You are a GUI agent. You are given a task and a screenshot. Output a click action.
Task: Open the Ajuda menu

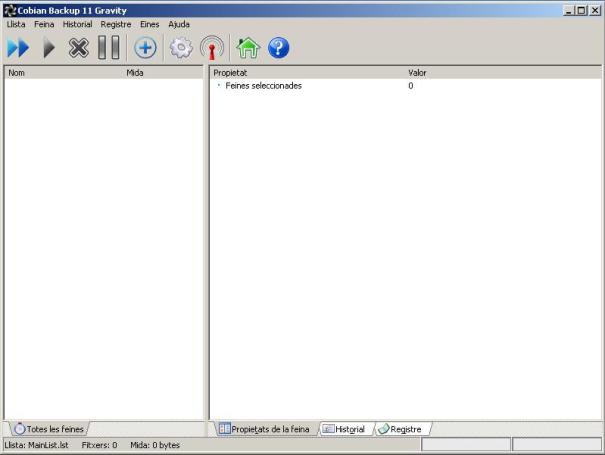pos(179,24)
